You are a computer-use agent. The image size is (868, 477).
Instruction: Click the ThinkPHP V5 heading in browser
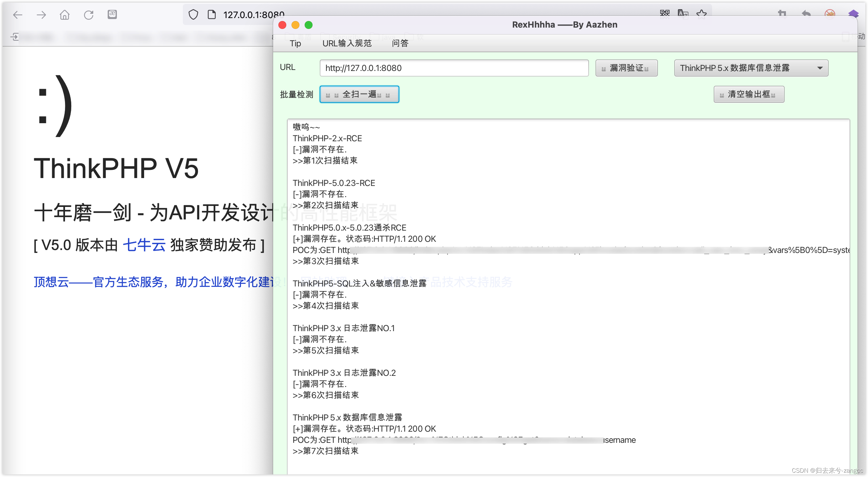point(116,168)
